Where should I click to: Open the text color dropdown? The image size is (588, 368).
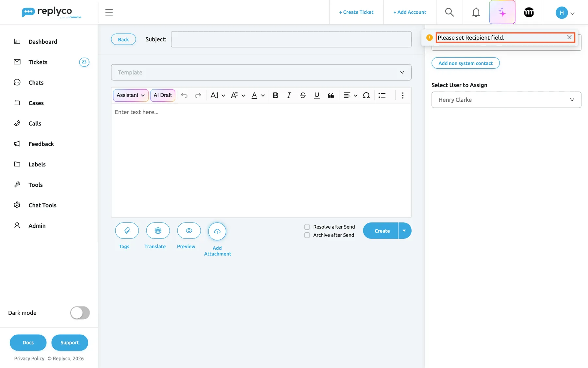click(258, 95)
